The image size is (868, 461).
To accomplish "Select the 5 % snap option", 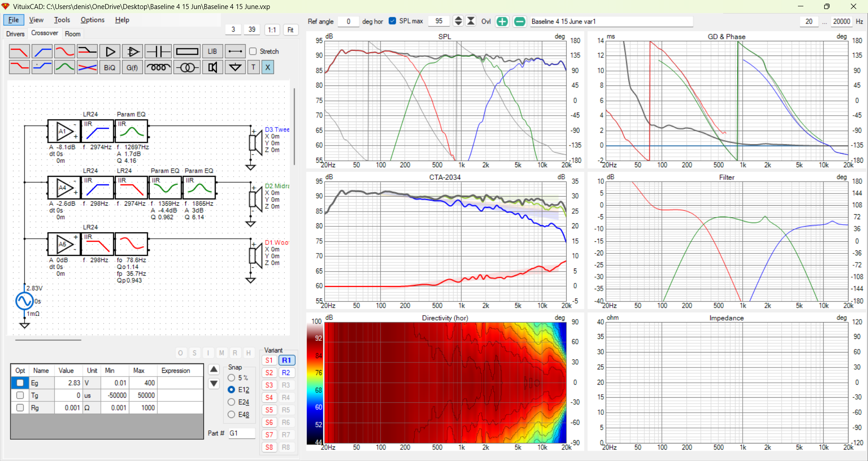I will (x=231, y=378).
